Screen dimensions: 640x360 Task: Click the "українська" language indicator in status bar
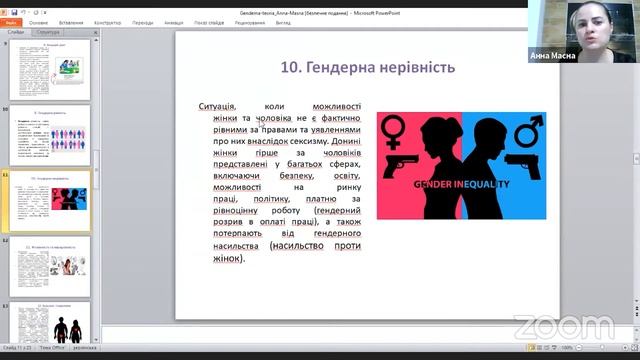point(85,348)
